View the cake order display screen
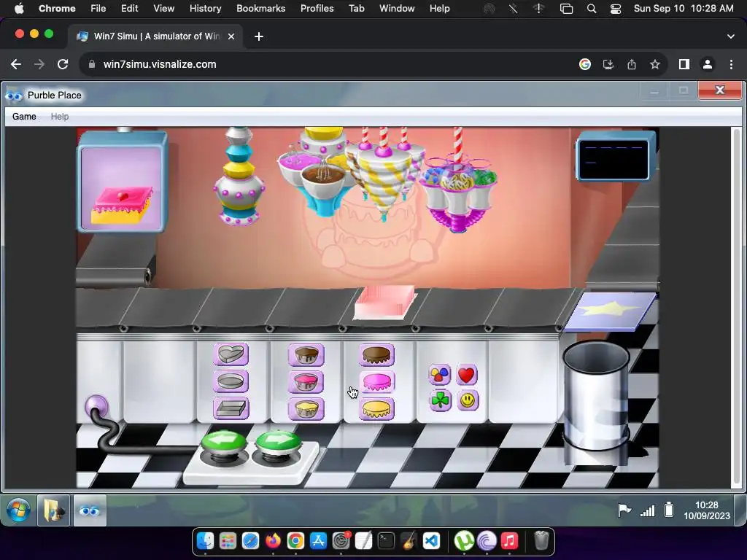This screenshot has width=747, height=560. click(x=122, y=182)
